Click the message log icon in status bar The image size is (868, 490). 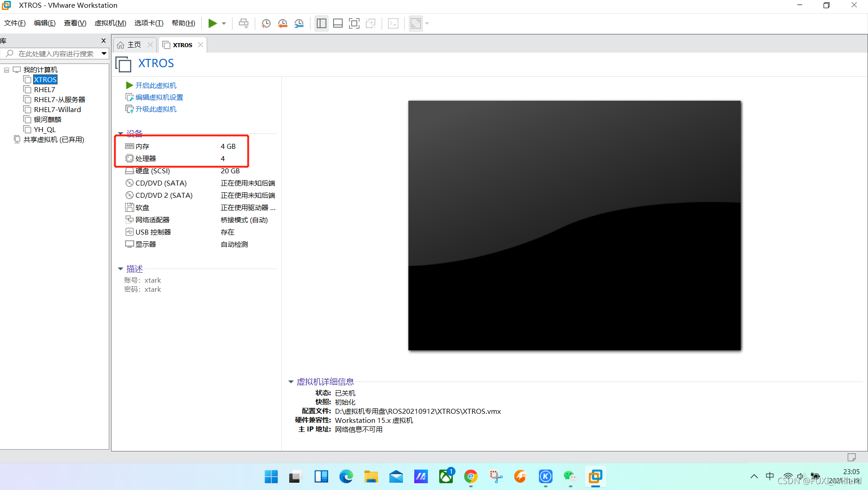coord(851,457)
